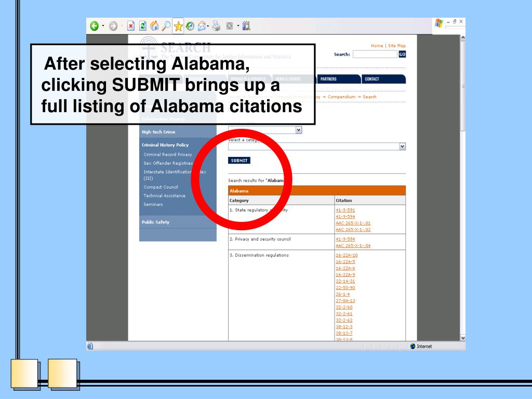
Task: Go back with the green Back arrow
Action: 95,26
